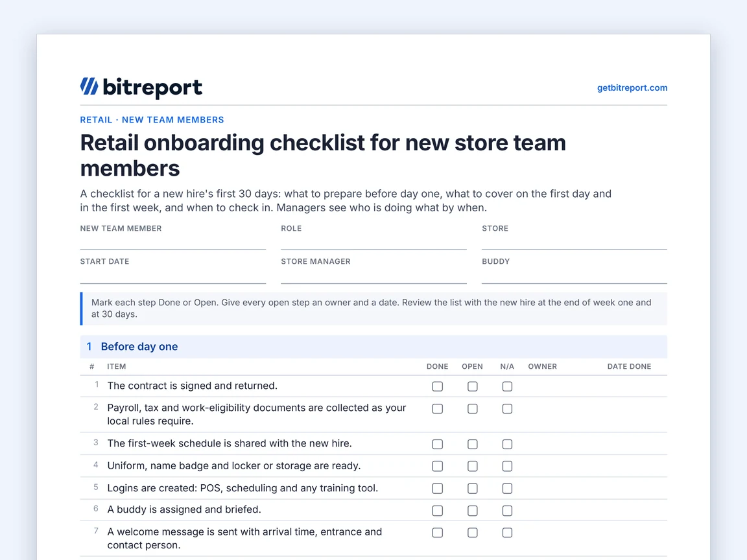Check N/A for welcome message sent

[x=507, y=532]
